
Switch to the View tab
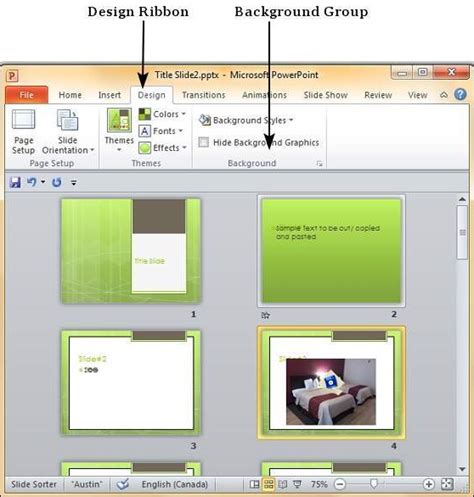click(x=417, y=95)
